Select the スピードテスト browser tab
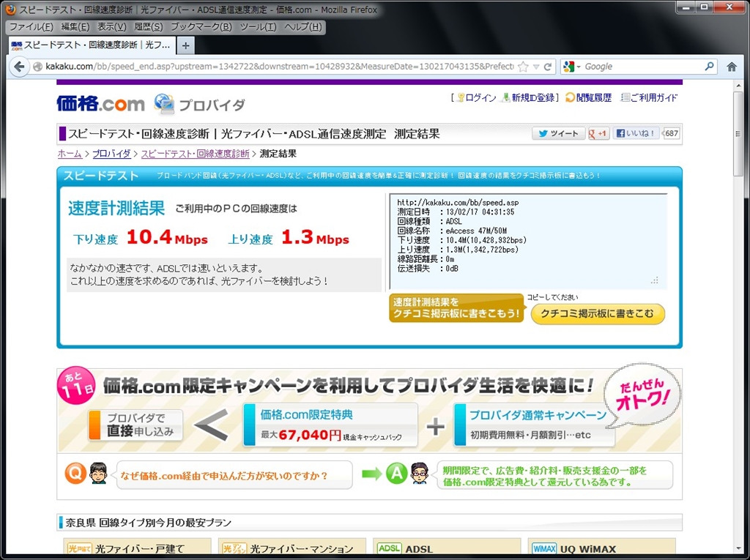This screenshot has height=560, width=750. point(90,45)
